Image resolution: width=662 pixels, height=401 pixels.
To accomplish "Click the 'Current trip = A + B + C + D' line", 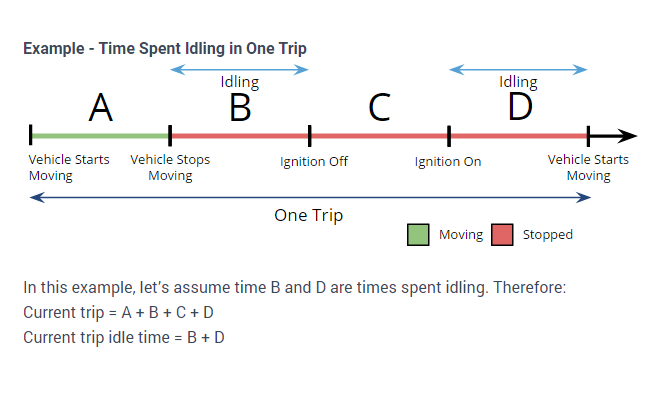I will (118, 313).
